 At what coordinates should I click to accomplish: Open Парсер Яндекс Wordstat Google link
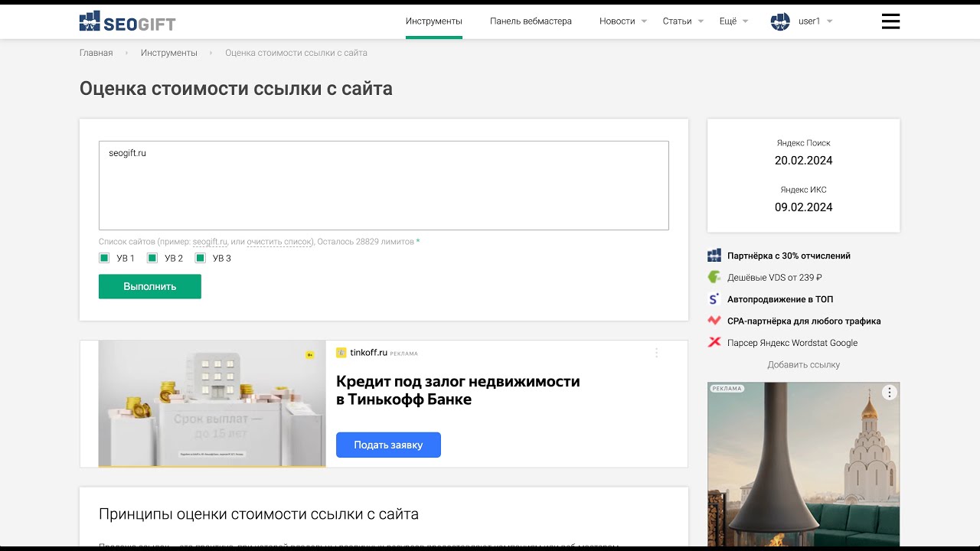coord(792,343)
